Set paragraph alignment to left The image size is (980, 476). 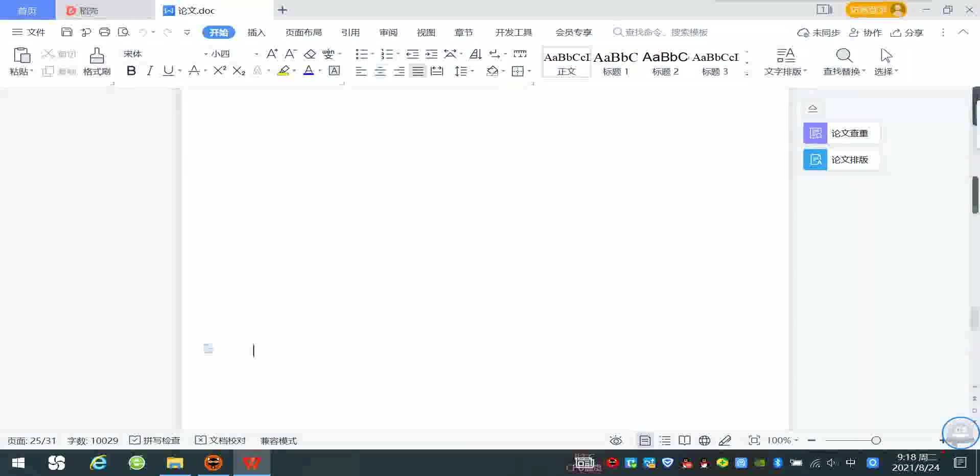(361, 71)
